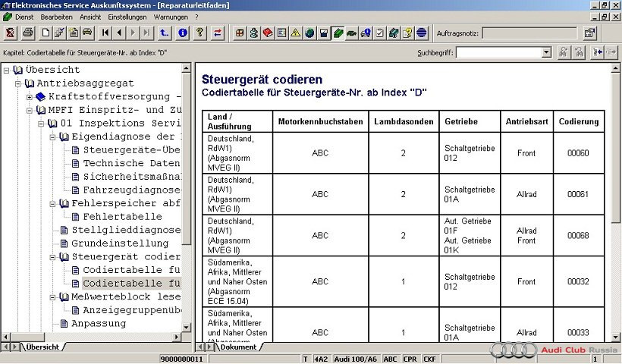Select Technische Daten in the tree
This screenshot has height=364, width=622.
[x=131, y=163]
